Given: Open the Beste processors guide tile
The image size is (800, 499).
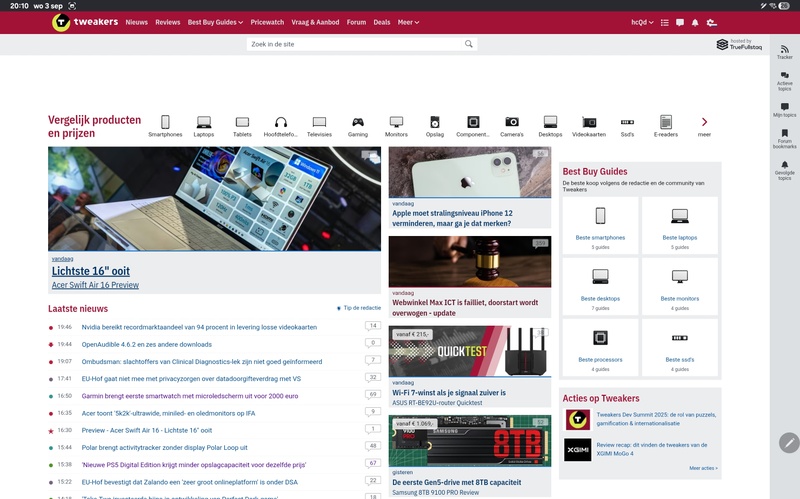Looking at the screenshot, I should [x=600, y=347].
